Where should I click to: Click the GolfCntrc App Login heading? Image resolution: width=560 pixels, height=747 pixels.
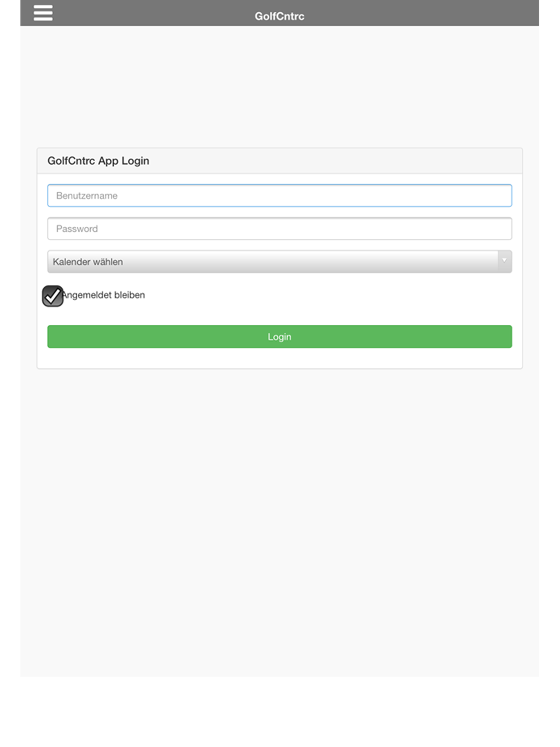[99, 161]
